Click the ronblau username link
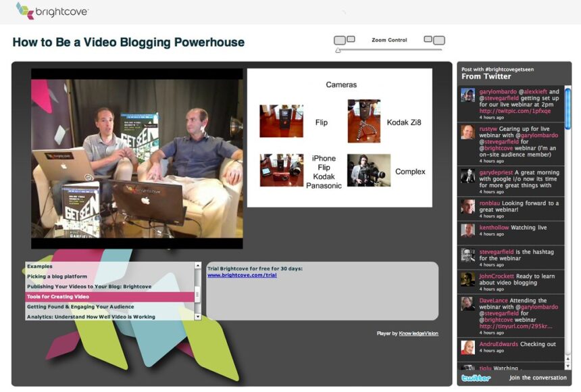 pyautogui.click(x=490, y=203)
